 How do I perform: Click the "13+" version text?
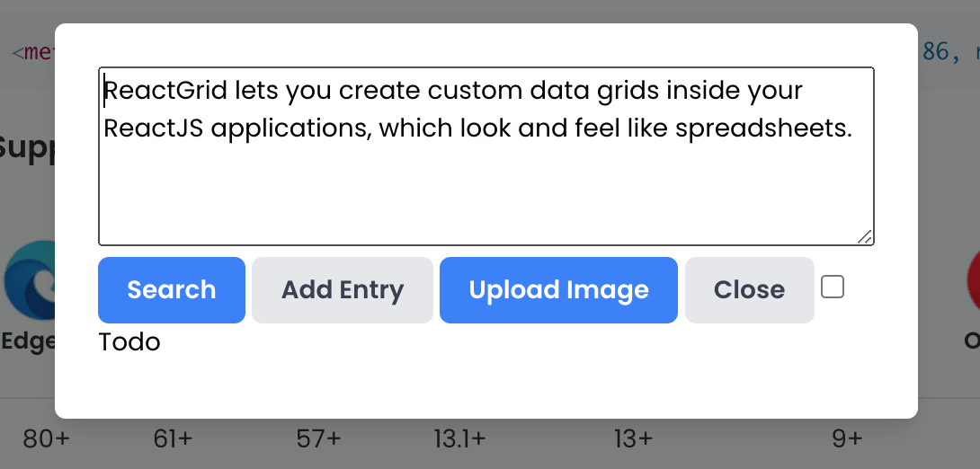pos(634,439)
